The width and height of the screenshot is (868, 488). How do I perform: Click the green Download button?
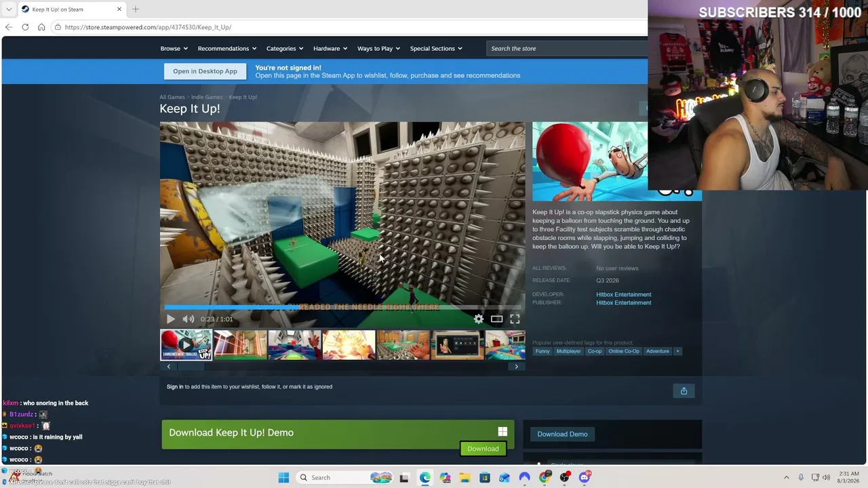(x=483, y=449)
